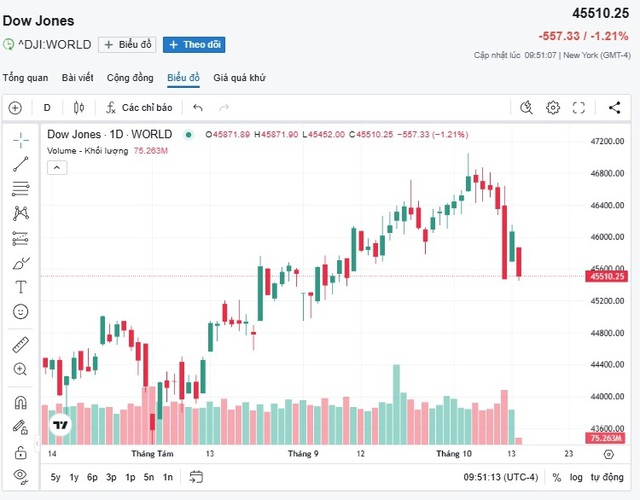Select the crosshair cursor tool
Screen dimensions: 640x500
(x=20, y=138)
